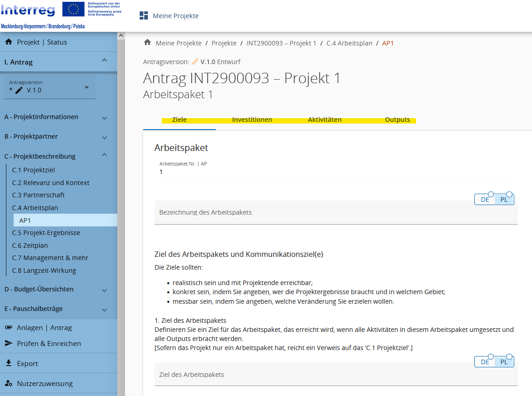Switch Bezeichnung field language to PL
Image resolution: width=532 pixels, height=396 pixels.
(x=504, y=200)
